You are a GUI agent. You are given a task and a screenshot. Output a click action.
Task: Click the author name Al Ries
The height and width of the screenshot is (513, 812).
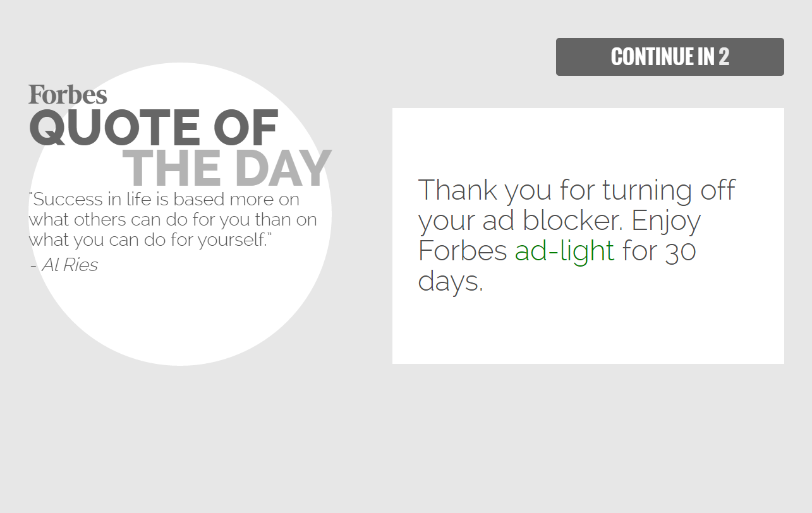pos(70,265)
